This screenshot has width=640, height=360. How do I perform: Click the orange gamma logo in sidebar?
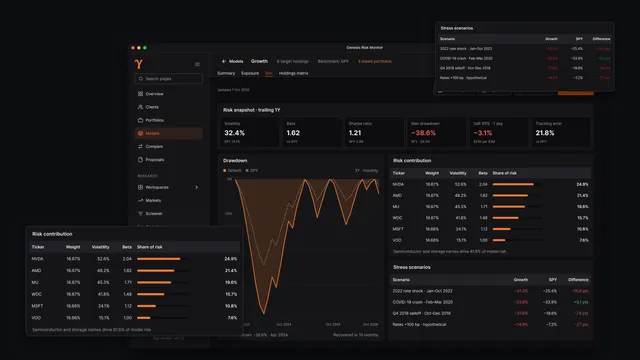[139, 64]
